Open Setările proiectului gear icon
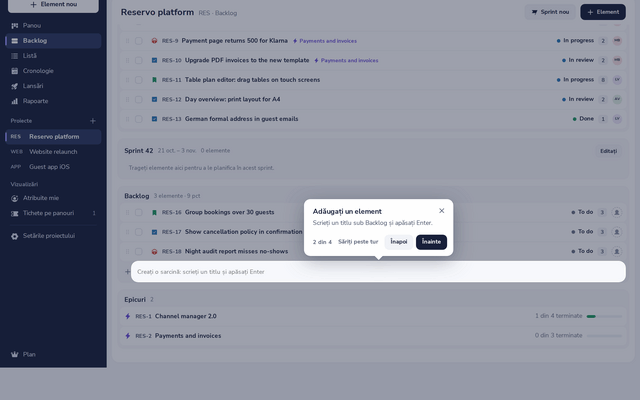Image resolution: width=640 pixels, height=400 pixels. click(15, 236)
